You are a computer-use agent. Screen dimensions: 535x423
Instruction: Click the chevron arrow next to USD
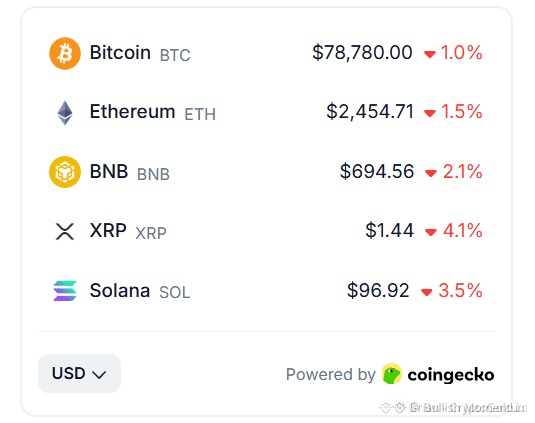pyautogui.click(x=99, y=375)
